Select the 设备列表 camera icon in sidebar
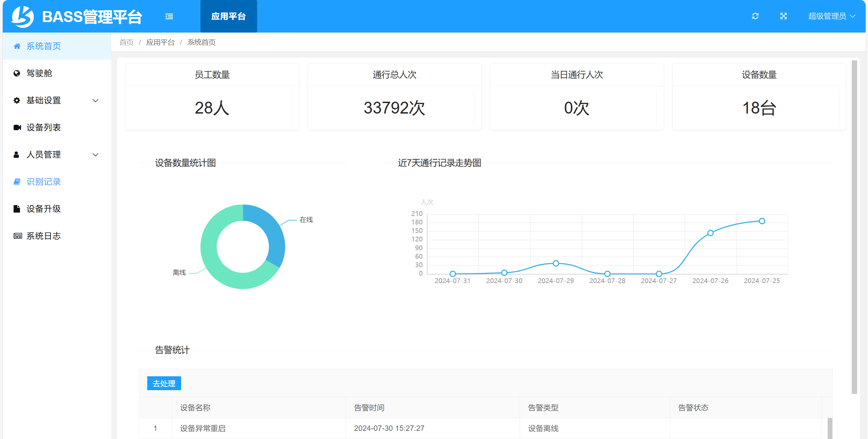Image resolution: width=868 pixels, height=439 pixels. [17, 127]
